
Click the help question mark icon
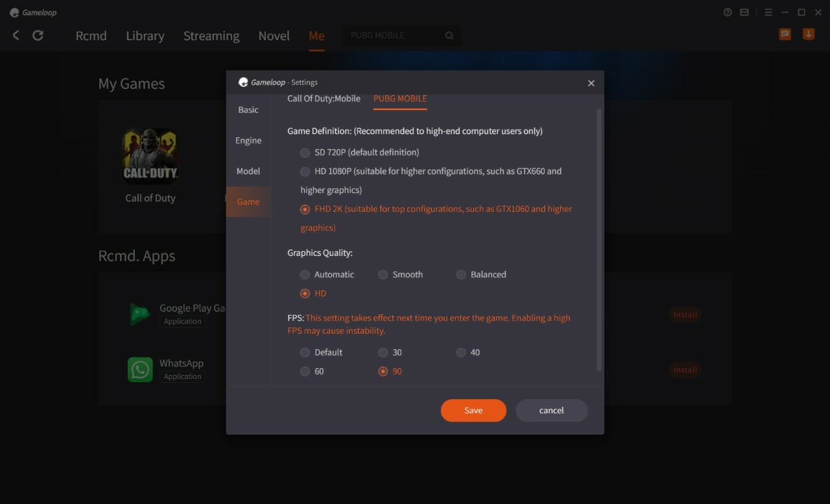pos(728,12)
